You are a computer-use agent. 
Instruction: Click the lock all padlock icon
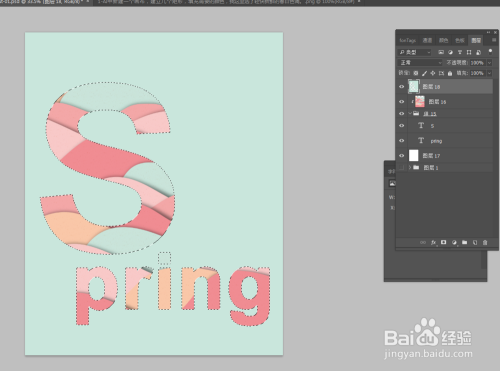(x=450, y=73)
